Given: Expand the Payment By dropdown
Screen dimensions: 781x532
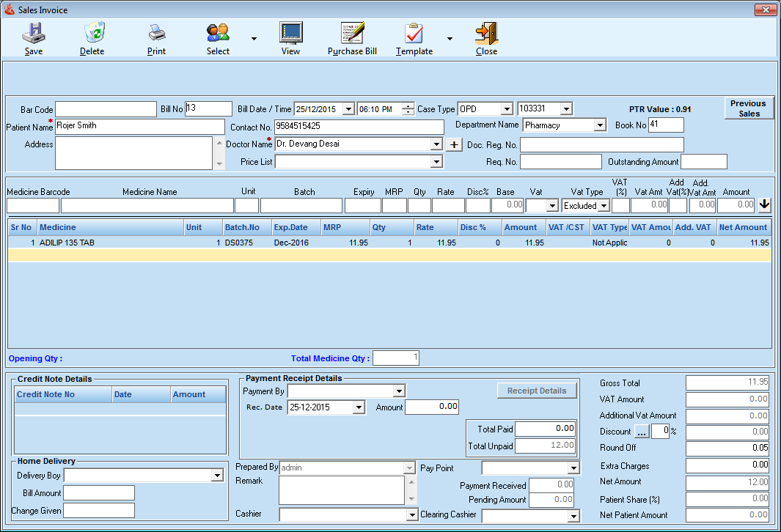Looking at the screenshot, I should pyautogui.click(x=398, y=391).
